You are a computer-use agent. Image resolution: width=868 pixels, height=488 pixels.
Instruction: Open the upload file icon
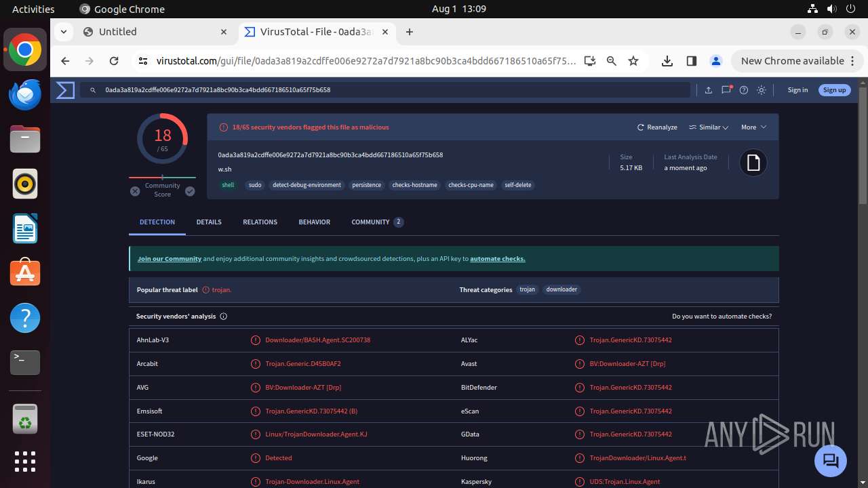(709, 89)
